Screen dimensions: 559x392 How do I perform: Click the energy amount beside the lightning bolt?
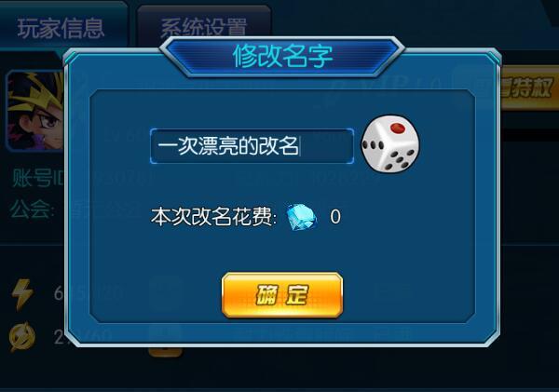pos(59,293)
